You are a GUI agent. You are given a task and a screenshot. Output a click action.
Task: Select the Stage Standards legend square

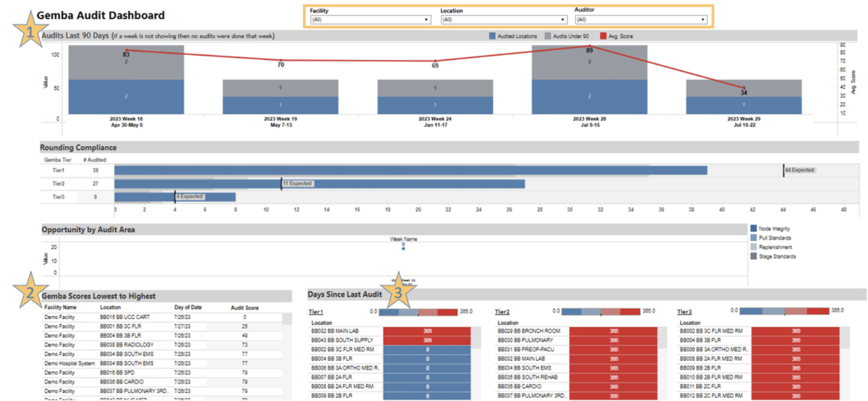point(754,256)
